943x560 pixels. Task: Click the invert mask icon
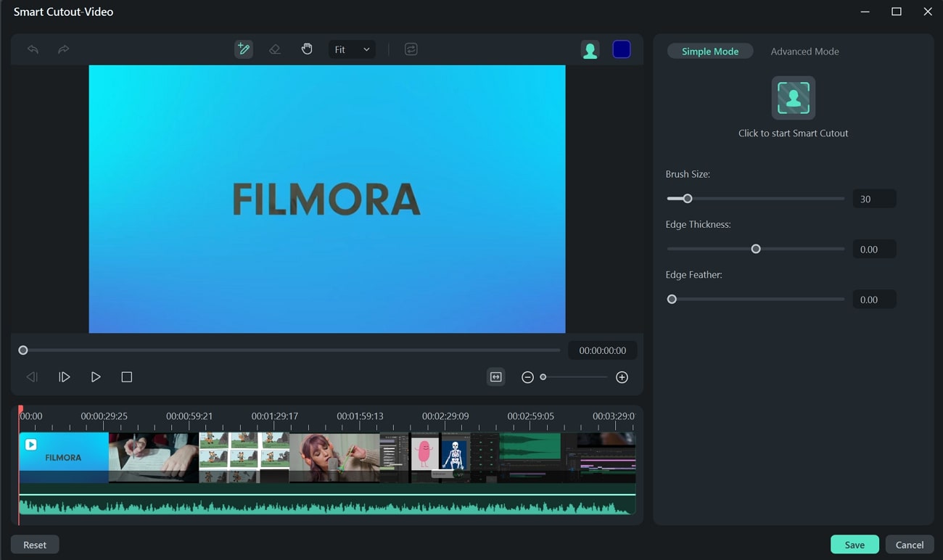click(411, 49)
